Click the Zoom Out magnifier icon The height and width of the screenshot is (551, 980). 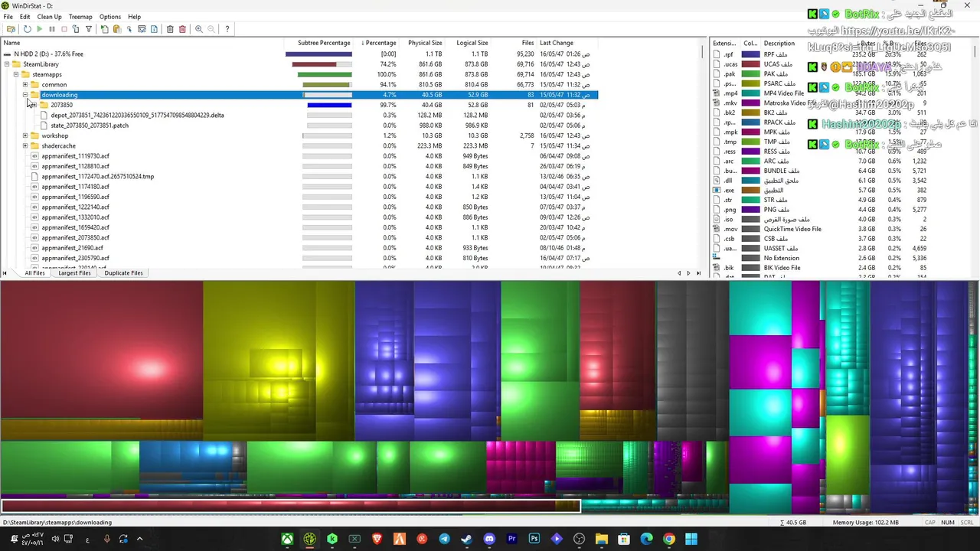[x=211, y=29]
